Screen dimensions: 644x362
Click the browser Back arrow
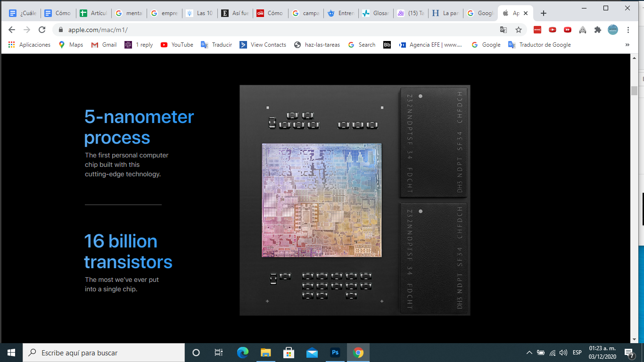click(12, 30)
